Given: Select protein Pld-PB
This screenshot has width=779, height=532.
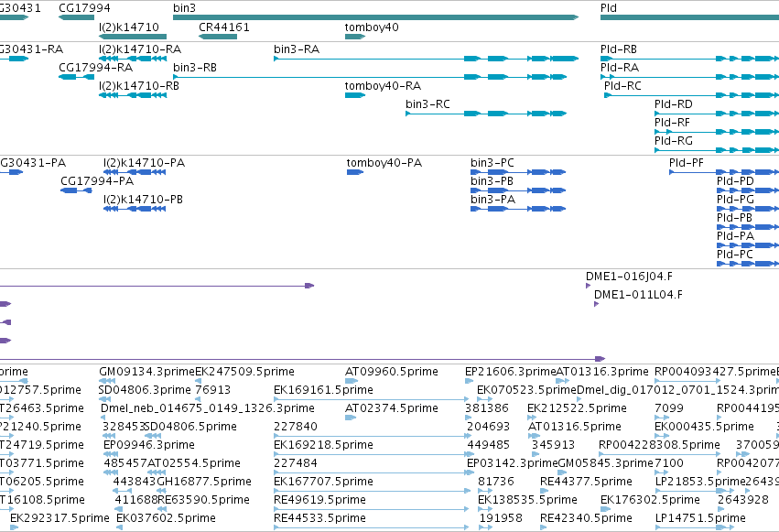Looking at the screenshot, I should (748, 227).
